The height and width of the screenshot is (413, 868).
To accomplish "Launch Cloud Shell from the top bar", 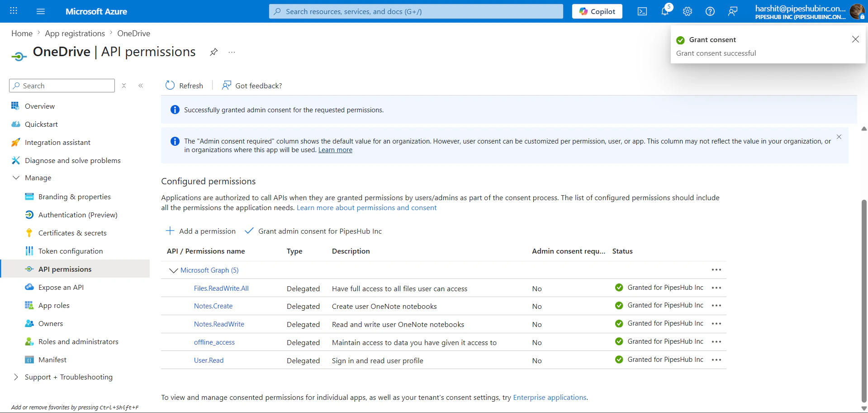I will (642, 11).
